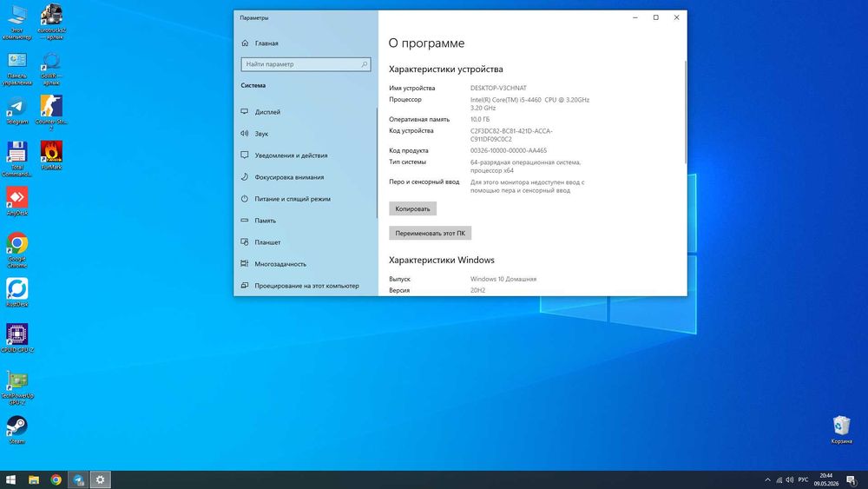Click Переименовать этот ПК button
The height and width of the screenshot is (489, 868).
pos(431,233)
